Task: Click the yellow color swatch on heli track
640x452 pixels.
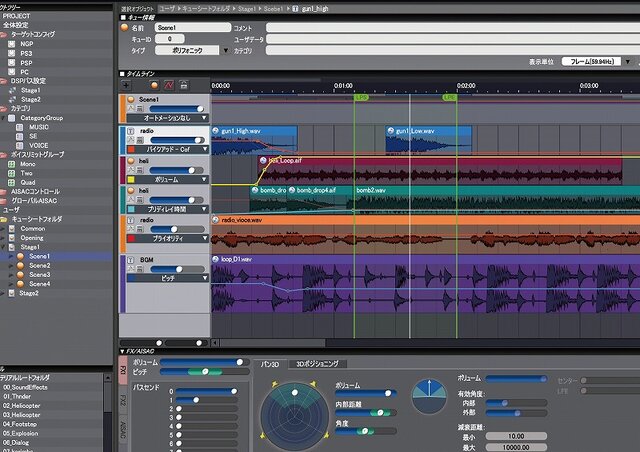Action: point(131,179)
